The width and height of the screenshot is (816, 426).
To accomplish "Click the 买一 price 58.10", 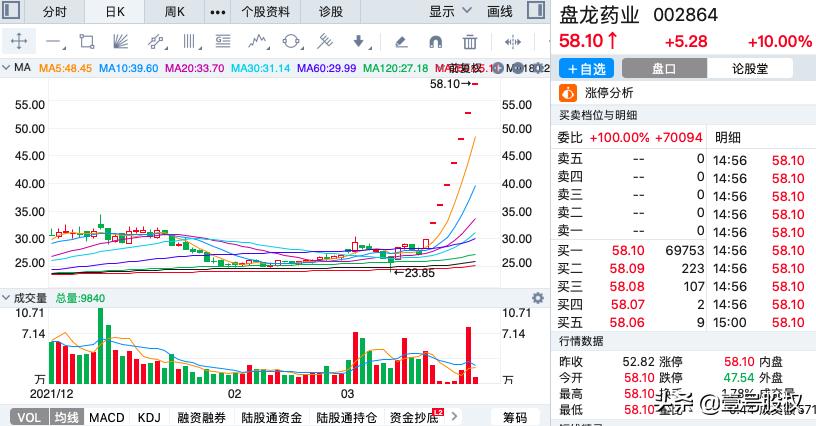I will (628, 251).
